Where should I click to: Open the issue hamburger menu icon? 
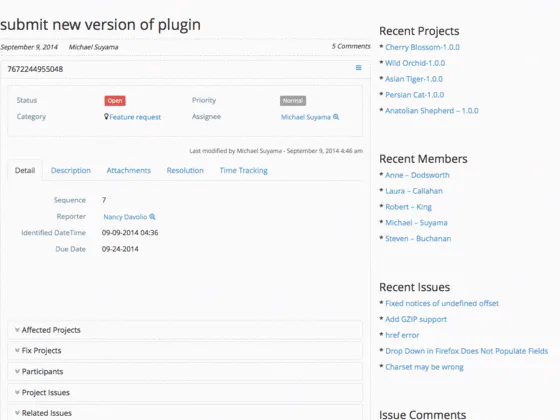[358, 68]
